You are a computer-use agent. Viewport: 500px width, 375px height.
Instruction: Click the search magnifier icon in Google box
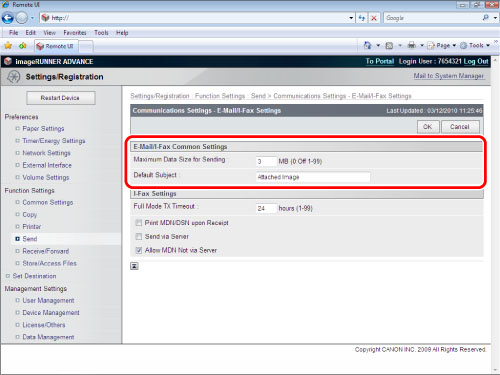[486, 18]
